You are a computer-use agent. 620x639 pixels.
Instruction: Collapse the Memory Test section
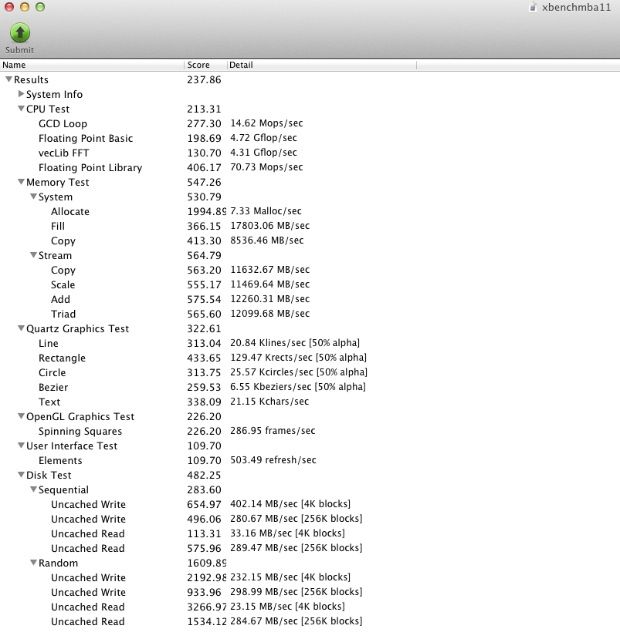click(x=21, y=183)
